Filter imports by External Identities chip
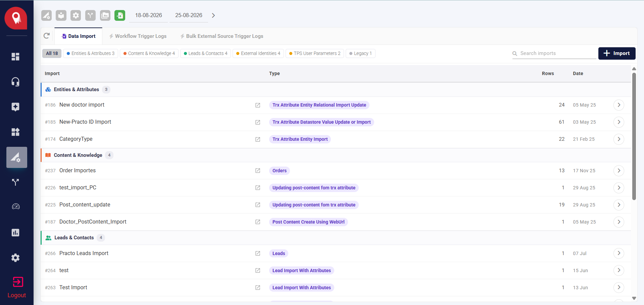This screenshot has width=644, height=305. coord(258,53)
